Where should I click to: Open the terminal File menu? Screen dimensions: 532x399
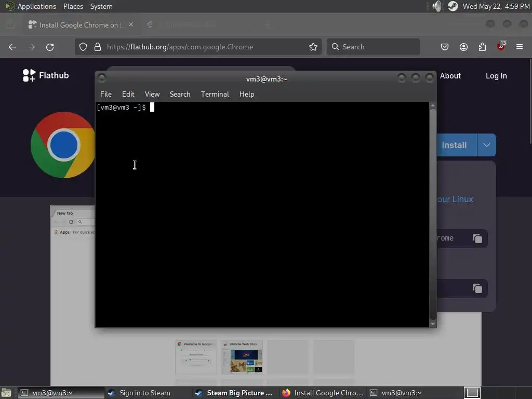click(106, 95)
